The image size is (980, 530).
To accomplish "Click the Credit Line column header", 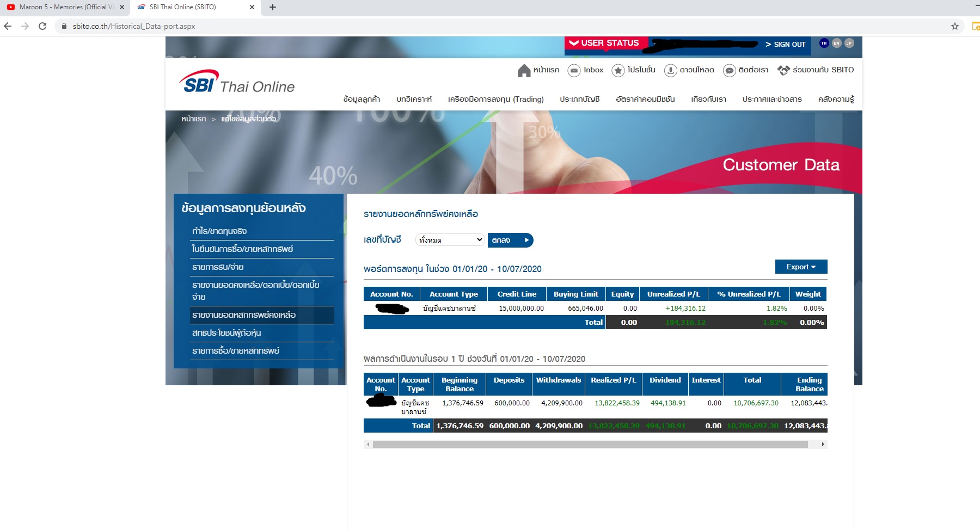I will (517, 294).
